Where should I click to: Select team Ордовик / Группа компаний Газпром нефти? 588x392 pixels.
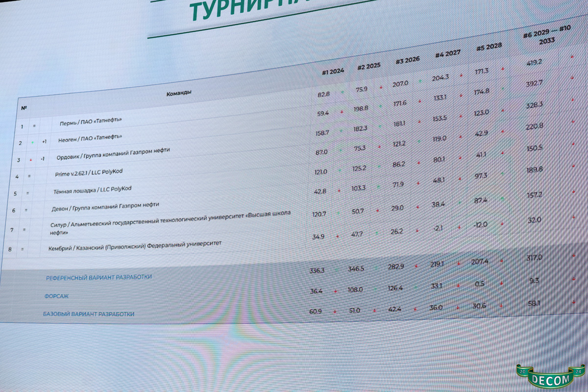113,154
